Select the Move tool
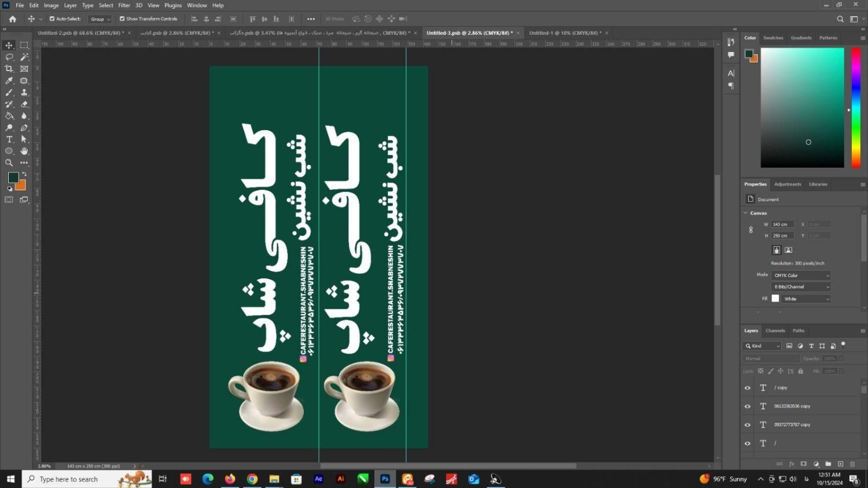The height and width of the screenshot is (488, 868). [x=9, y=45]
